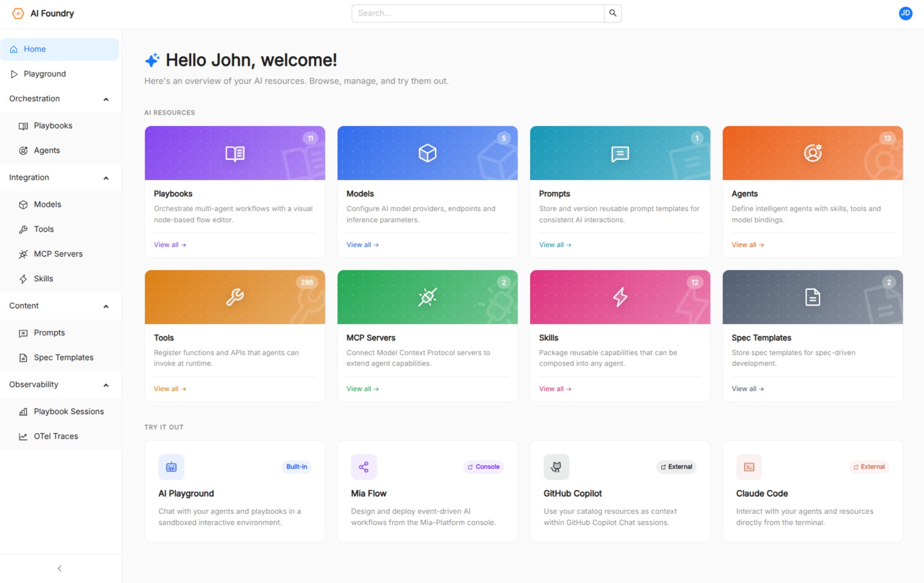Click the GitHub Copilot cat icon
This screenshot has width=924, height=583.
(x=556, y=466)
